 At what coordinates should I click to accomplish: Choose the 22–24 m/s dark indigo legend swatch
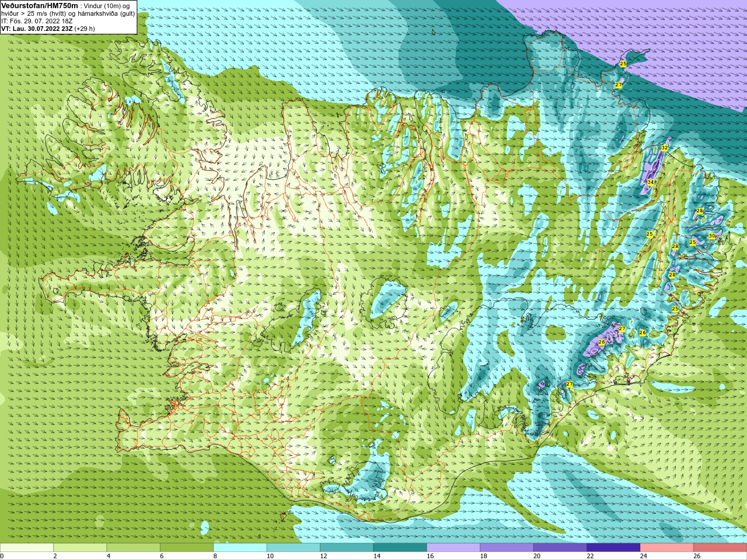point(614,547)
